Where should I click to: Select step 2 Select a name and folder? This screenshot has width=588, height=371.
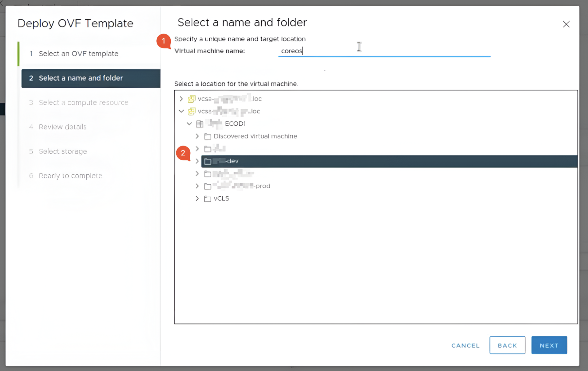(81, 78)
